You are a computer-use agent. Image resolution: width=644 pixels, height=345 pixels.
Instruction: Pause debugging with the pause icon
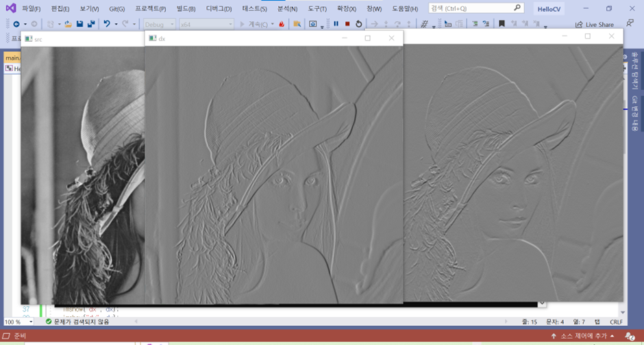336,24
